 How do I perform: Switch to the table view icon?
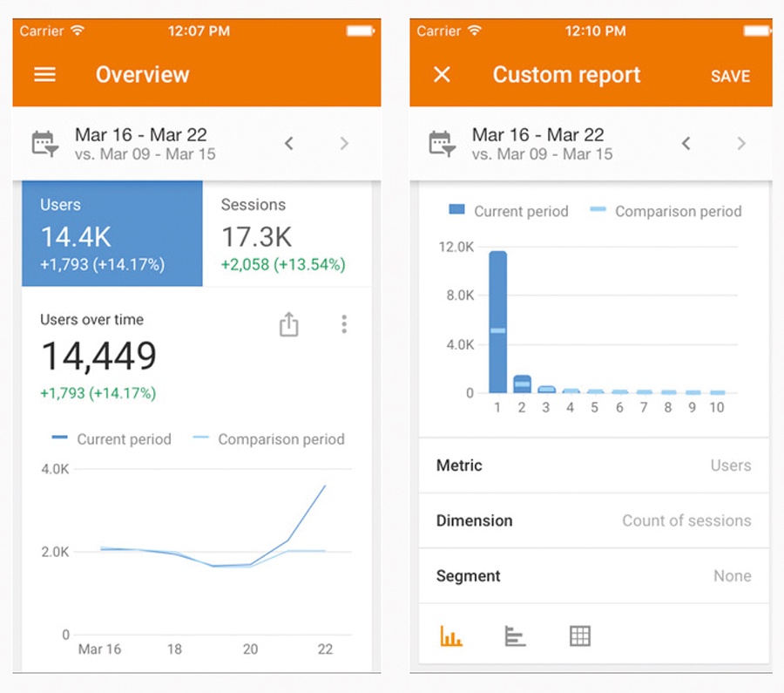(x=579, y=635)
